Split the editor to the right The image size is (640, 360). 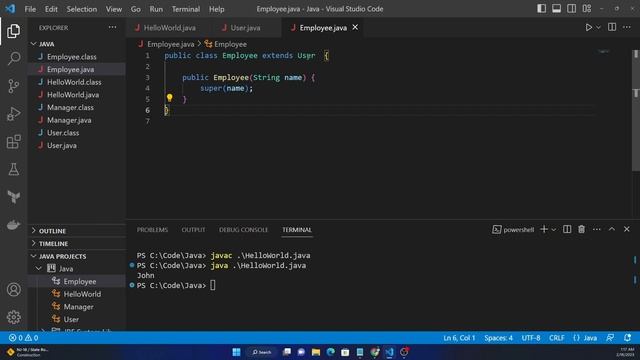point(612,27)
